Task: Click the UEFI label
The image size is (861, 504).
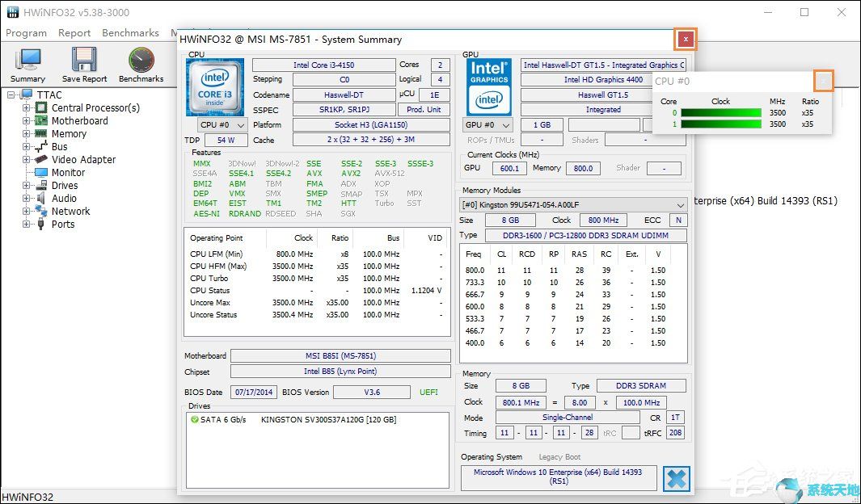Action: click(428, 392)
